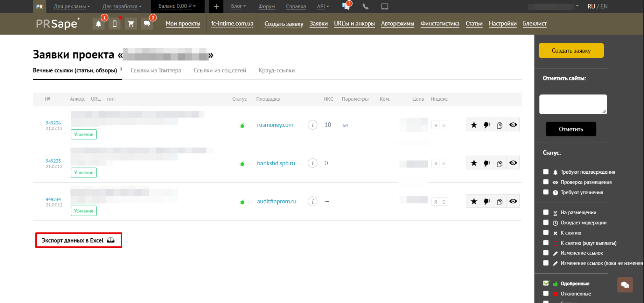Open the notifications bell icon
This screenshot has height=303, width=644.
pos(99,24)
